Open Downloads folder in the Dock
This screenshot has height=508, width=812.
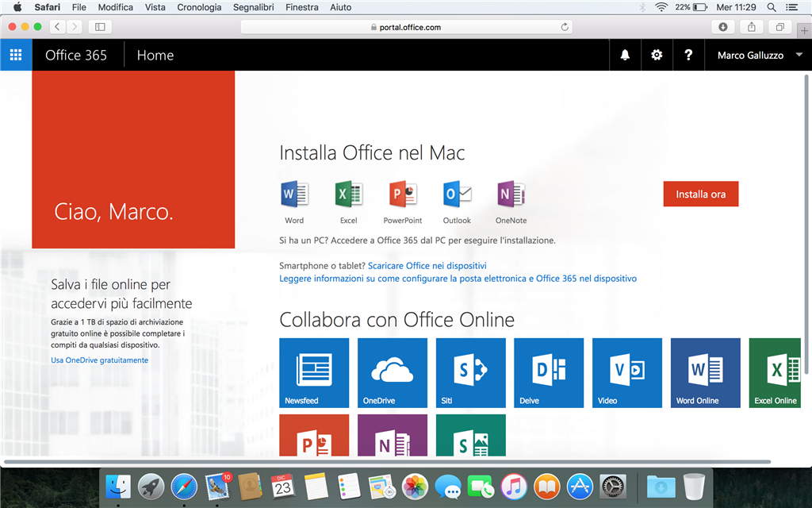pos(661,487)
